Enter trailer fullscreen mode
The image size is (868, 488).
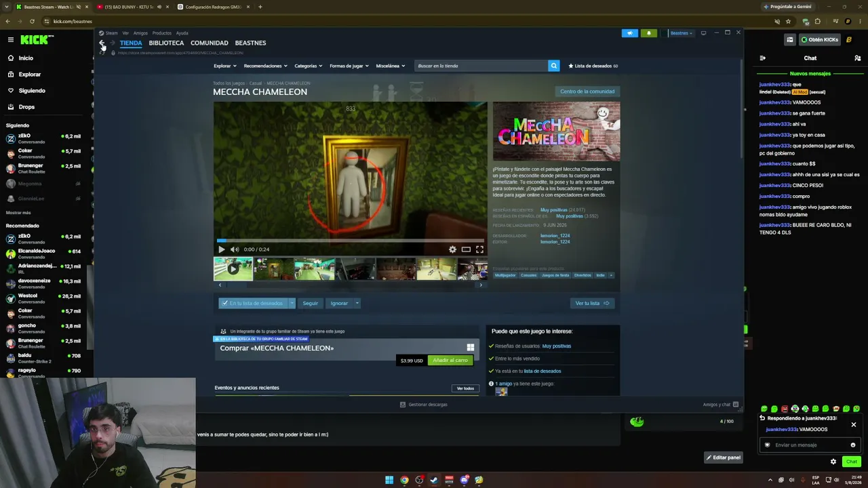pos(479,249)
